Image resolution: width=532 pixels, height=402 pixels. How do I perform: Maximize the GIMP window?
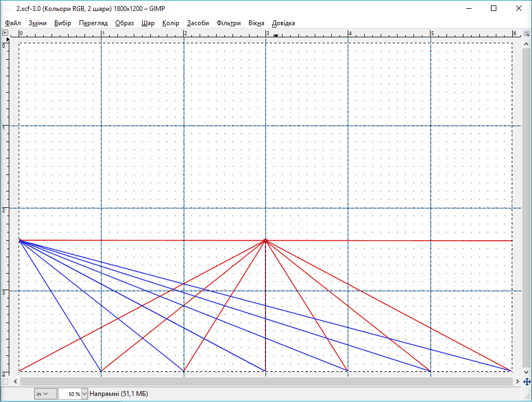coord(494,8)
